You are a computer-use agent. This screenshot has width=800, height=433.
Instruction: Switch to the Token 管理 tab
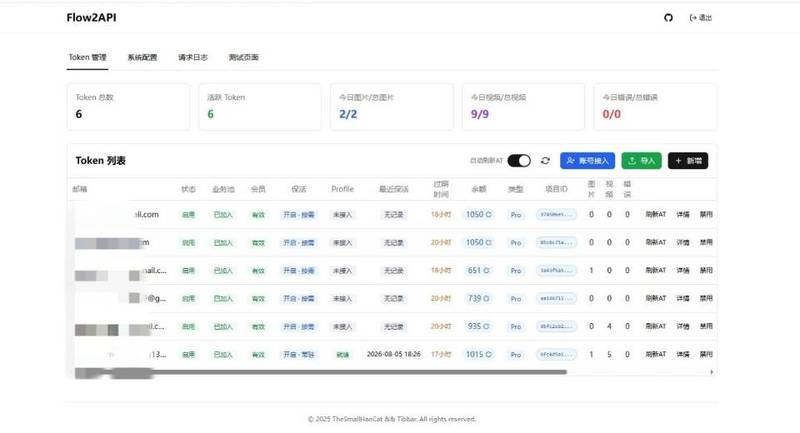pyautogui.click(x=87, y=57)
